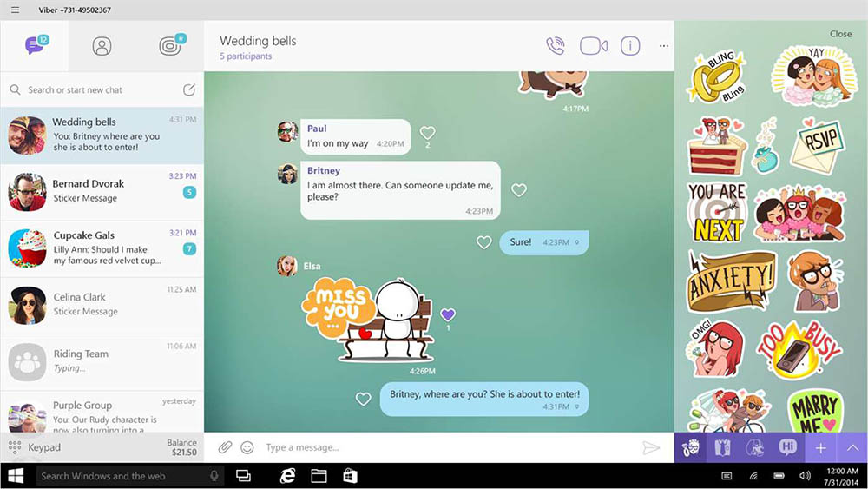Open the Riding Team conversation

(102, 361)
